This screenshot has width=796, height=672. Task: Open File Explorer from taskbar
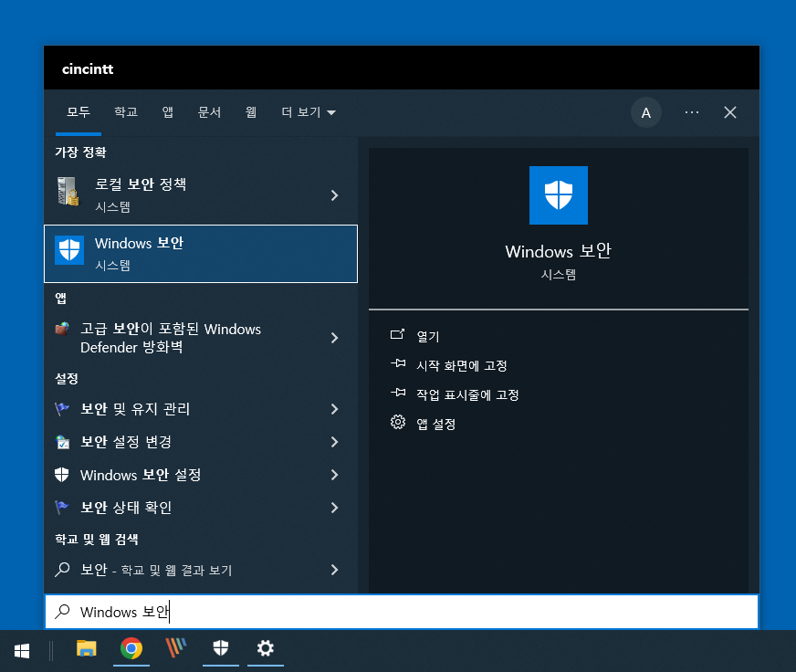[x=87, y=648]
